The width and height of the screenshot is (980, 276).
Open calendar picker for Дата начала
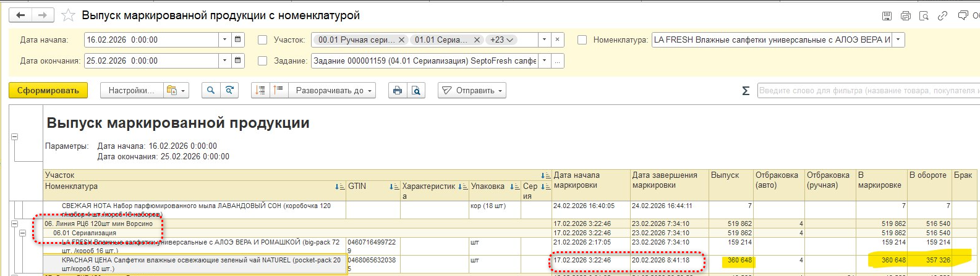[x=237, y=40]
